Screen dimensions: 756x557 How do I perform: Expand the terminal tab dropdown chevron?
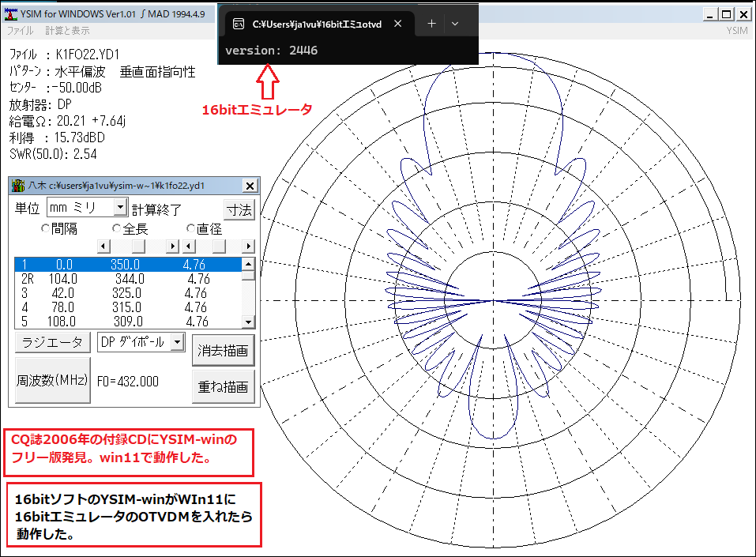(x=455, y=24)
